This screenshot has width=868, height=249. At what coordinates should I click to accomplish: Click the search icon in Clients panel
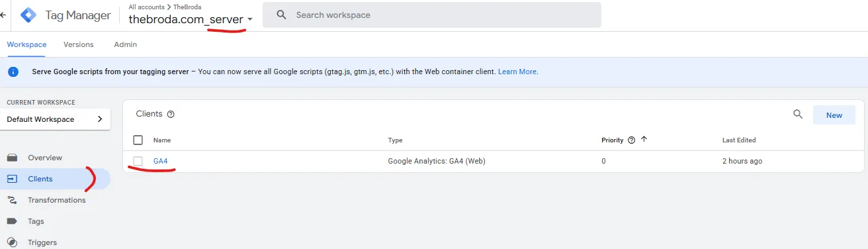pos(798,115)
